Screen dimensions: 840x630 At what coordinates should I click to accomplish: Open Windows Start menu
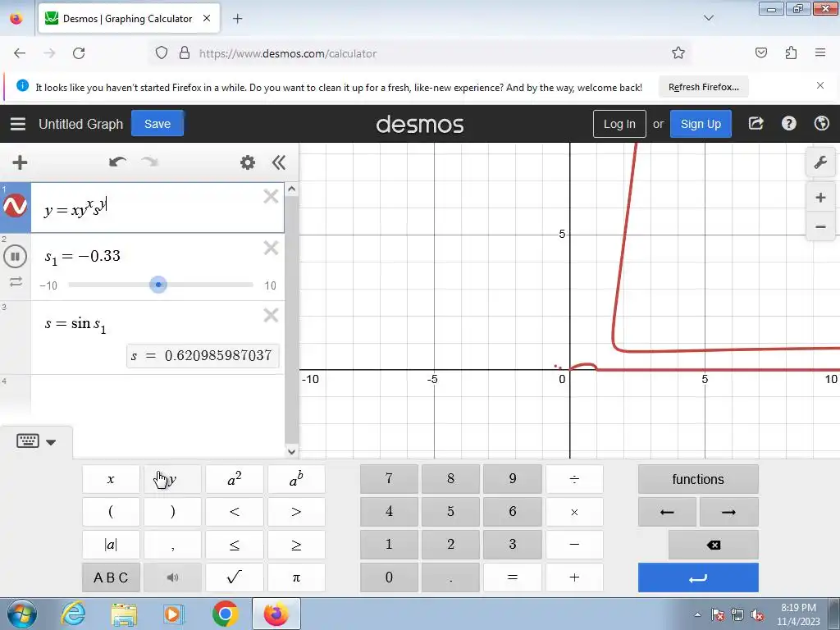[21, 614]
